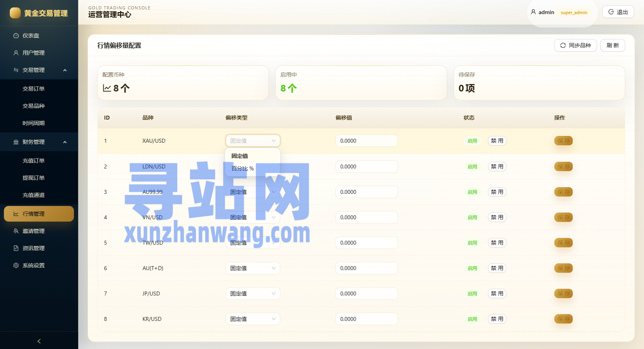This screenshot has width=644, height=349.
Task: Click the 偏移类型 column header
Action: (236, 118)
